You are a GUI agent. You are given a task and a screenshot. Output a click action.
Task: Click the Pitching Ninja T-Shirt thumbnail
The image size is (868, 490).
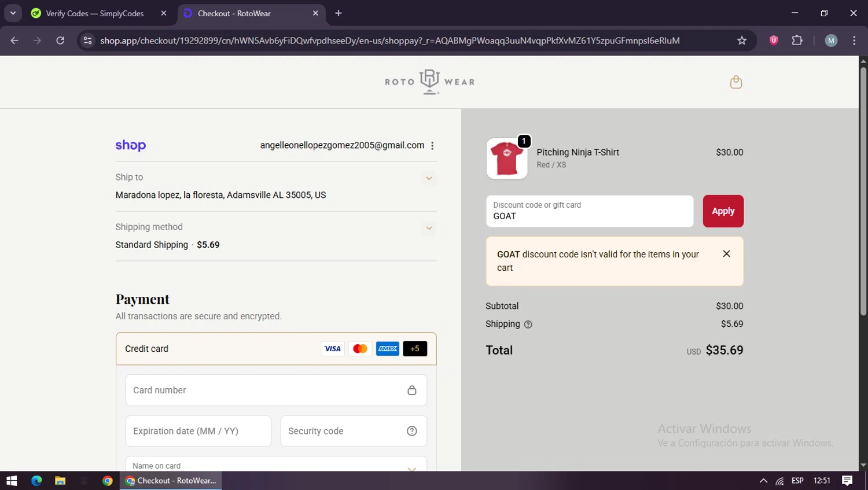pos(507,159)
